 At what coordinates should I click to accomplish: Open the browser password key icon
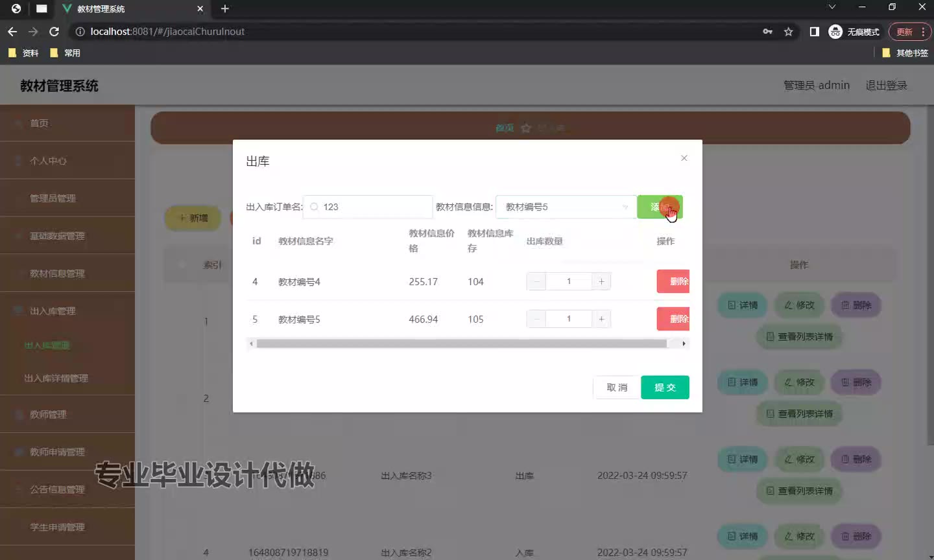[x=767, y=32]
